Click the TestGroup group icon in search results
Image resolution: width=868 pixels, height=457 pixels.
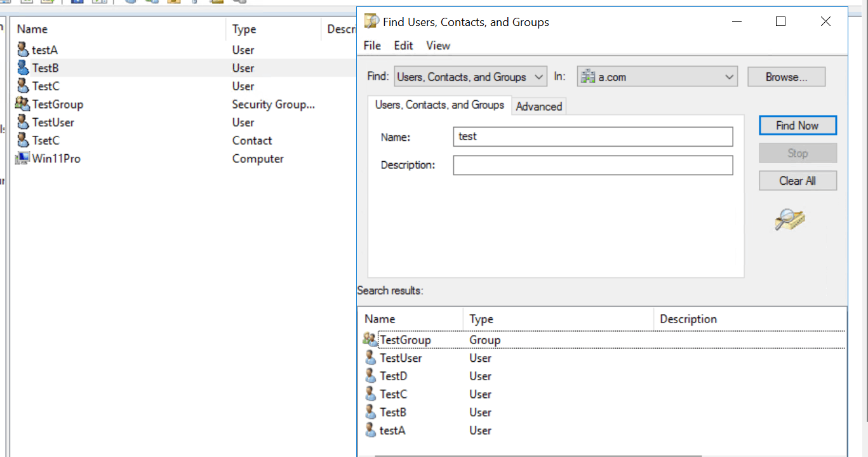point(370,340)
